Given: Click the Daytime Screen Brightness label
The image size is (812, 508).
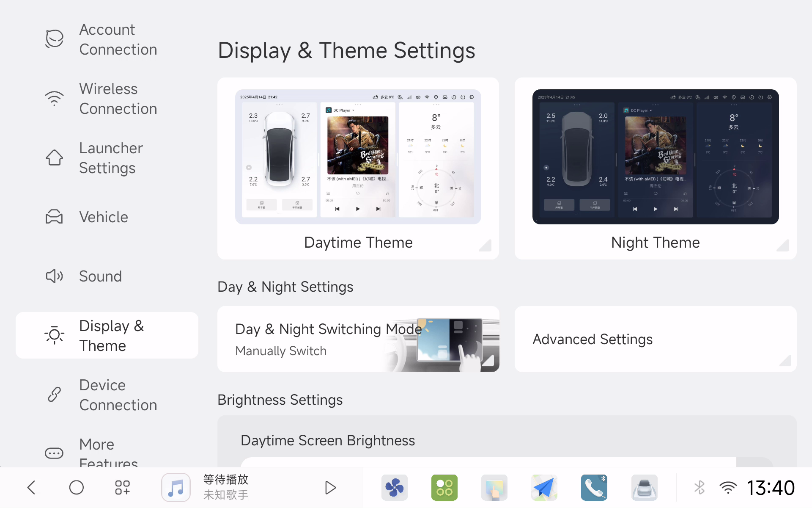Looking at the screenshot, I should pyautogui.click(x=328, y=441).
